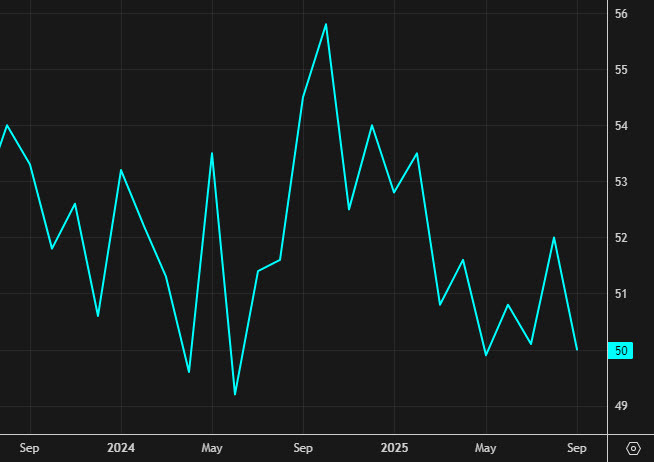Select the 2025 time axis label
654x462 pixels.
pyautogui.click(x=394, y=448)
